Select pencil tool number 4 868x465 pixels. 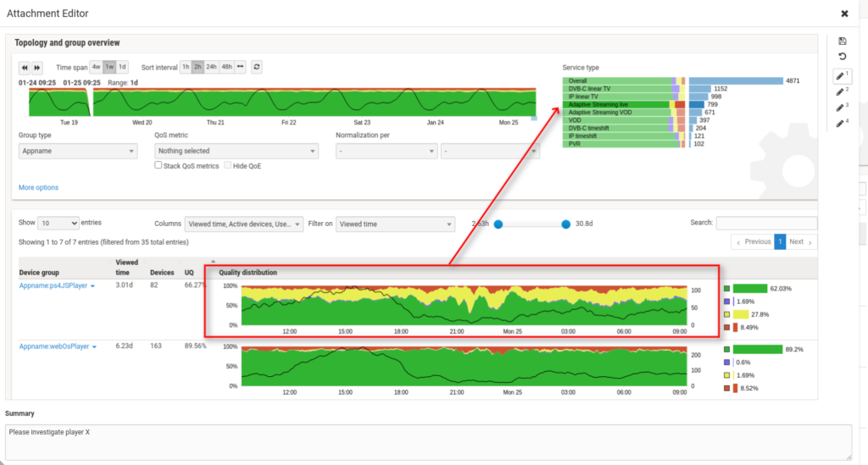click(x=842, y=124)
